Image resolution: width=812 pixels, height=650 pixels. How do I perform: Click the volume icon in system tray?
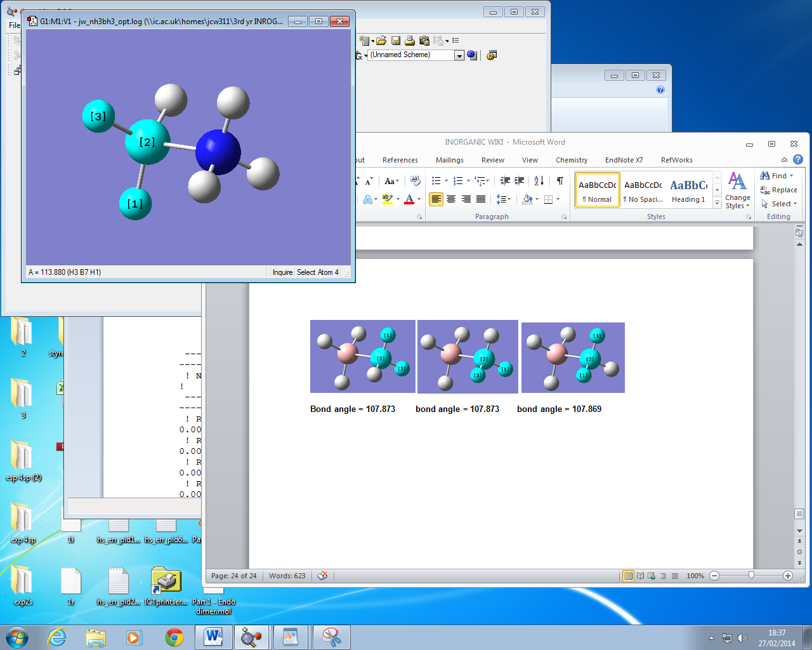(742, 638)
